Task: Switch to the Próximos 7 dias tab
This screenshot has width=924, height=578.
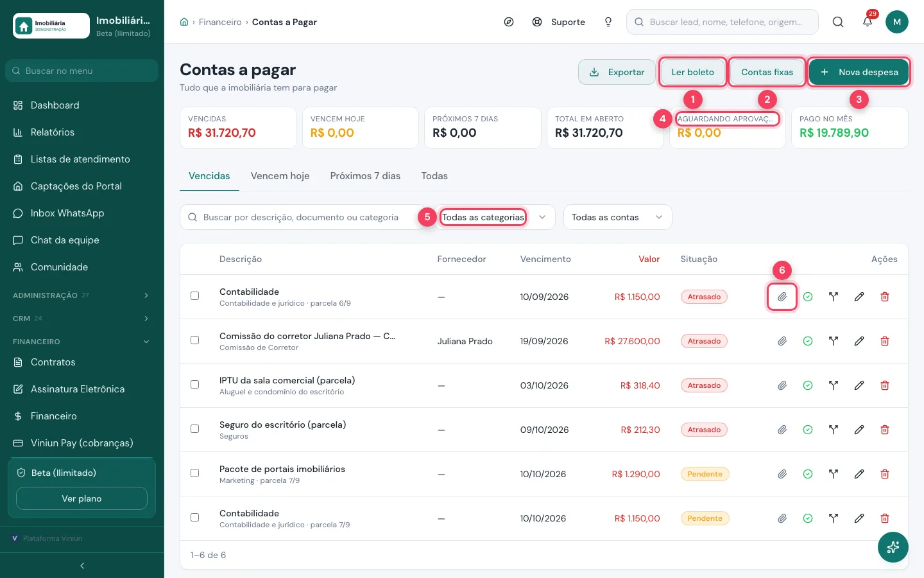Action: (365, 176)
